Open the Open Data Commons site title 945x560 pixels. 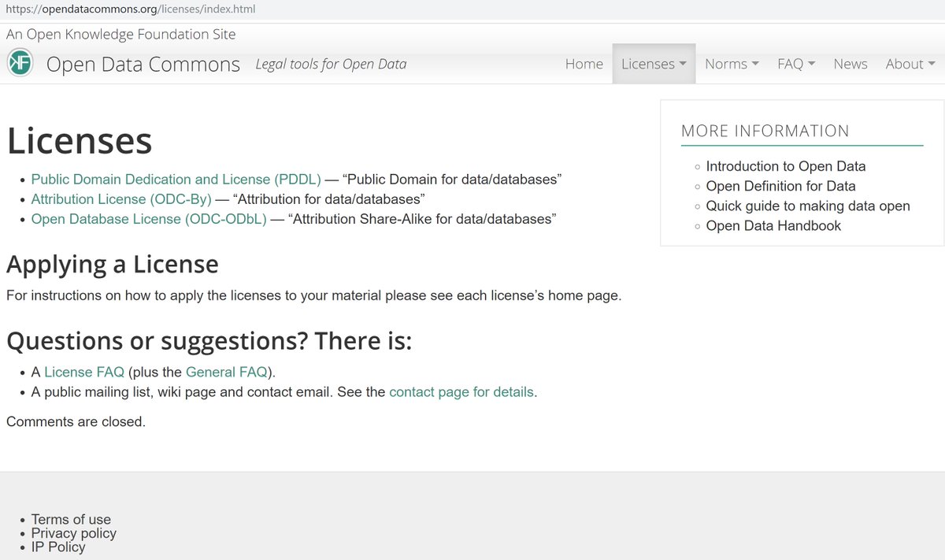click(x=143, y=64)
